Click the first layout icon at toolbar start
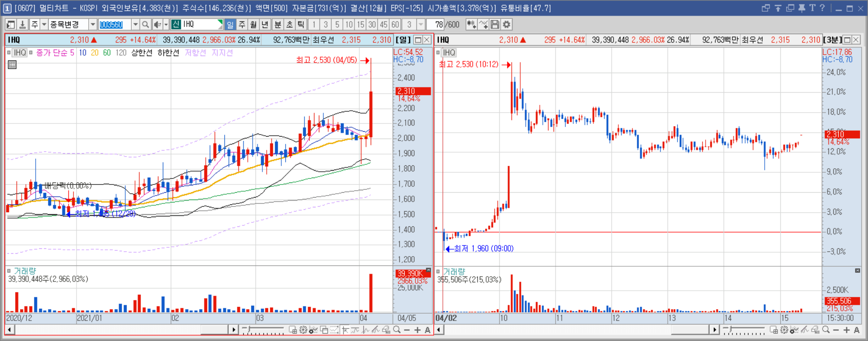The height and width of the screenshot is (341, 868). tap(11, 24)
